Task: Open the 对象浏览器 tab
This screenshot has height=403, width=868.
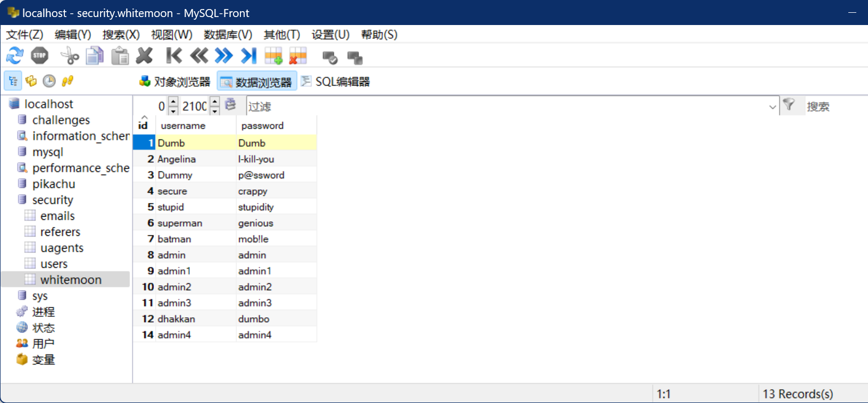Action: click(175, 81)
